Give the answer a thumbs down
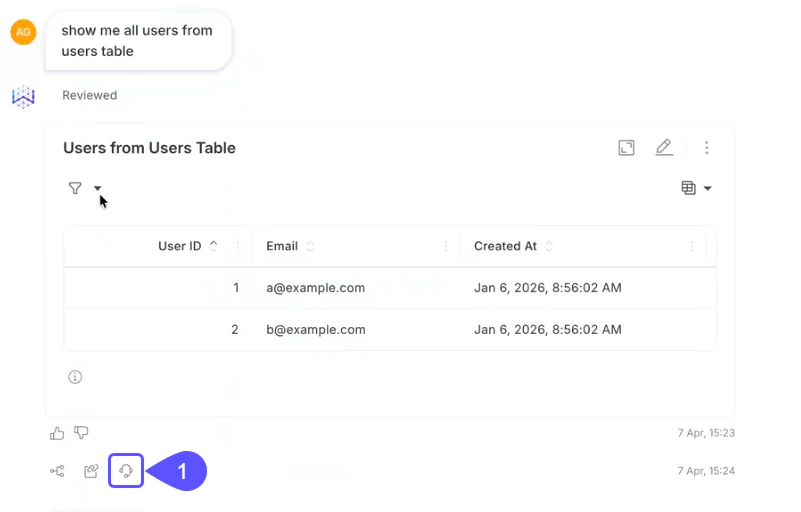Image resolution: width=801 pixels, height=512 pixels. tap(81, 433)
